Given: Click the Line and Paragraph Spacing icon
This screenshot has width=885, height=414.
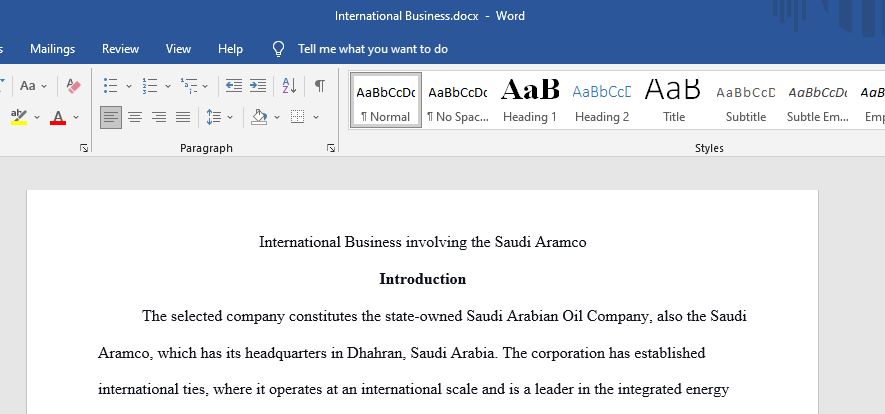Looking at the screenshot, I should (214, 117).
